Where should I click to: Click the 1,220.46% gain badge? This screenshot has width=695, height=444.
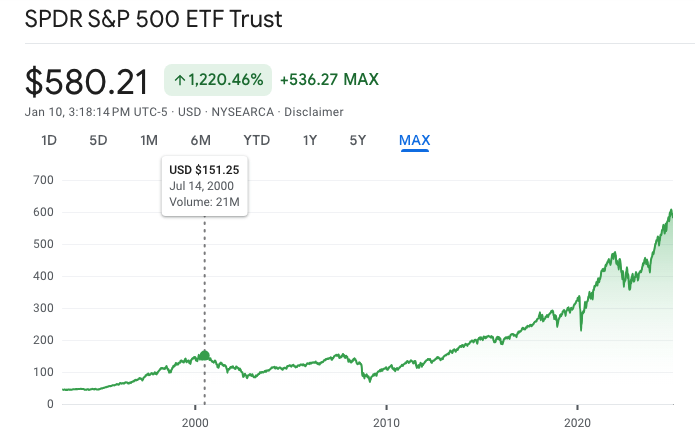(218, 80)
